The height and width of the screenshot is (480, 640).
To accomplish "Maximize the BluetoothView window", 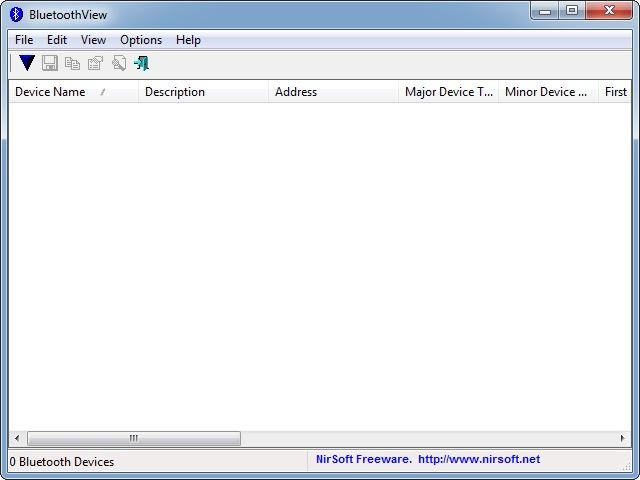I will click(x=572, y=11).
